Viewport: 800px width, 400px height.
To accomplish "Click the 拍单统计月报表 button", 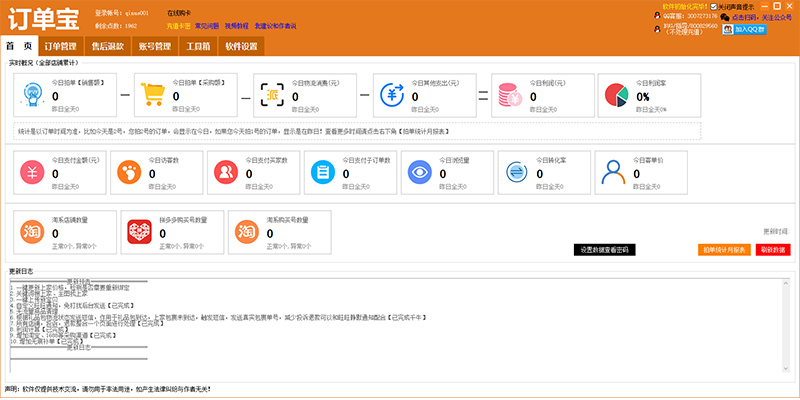I will coord(722,249).
